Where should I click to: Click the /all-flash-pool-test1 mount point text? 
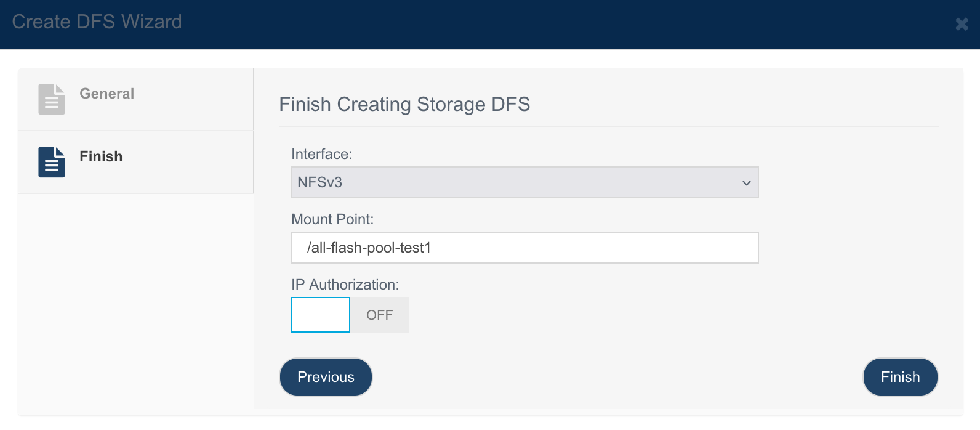click(x=369, y=248)
